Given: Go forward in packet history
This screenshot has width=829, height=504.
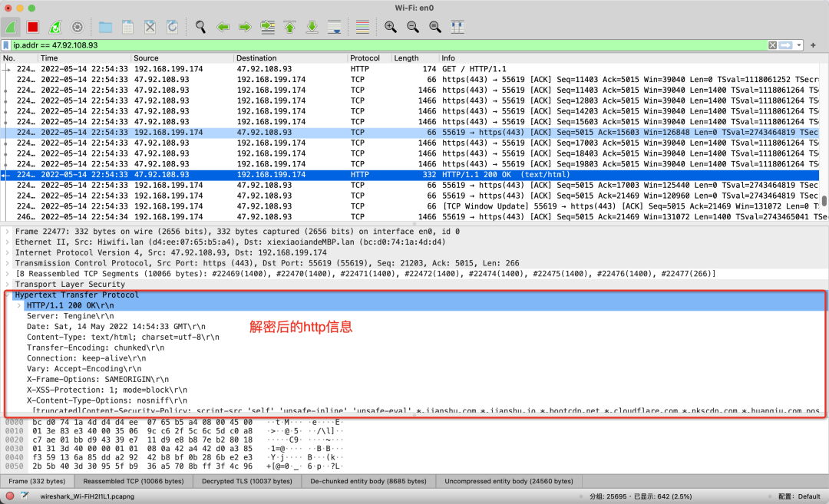Looking at the screenshot, I should (245, 27).
